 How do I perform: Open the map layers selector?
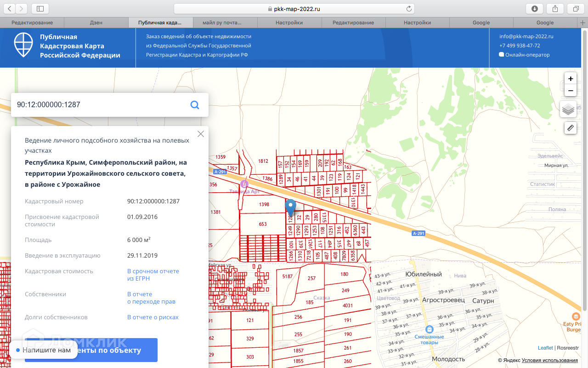coord(568,109)
